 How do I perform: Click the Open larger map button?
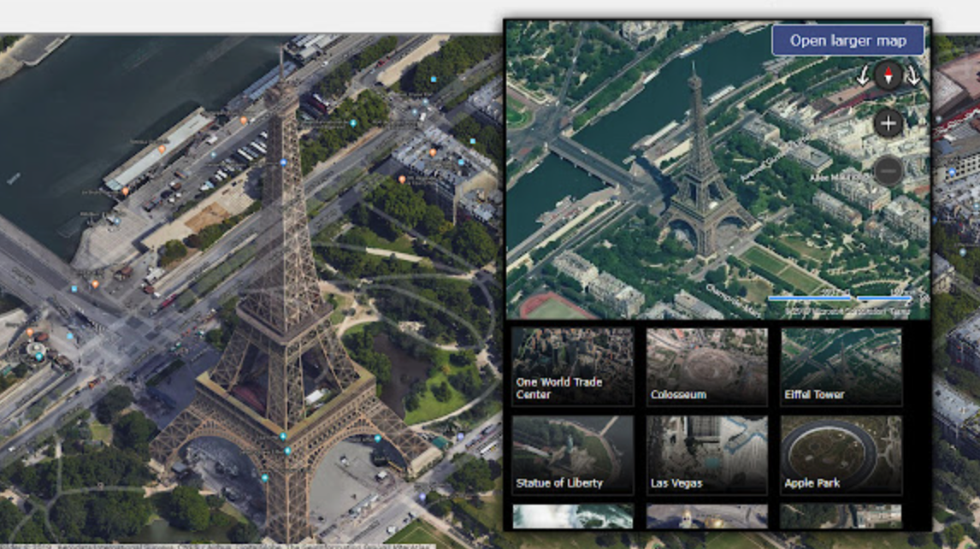tap(847, 41)
